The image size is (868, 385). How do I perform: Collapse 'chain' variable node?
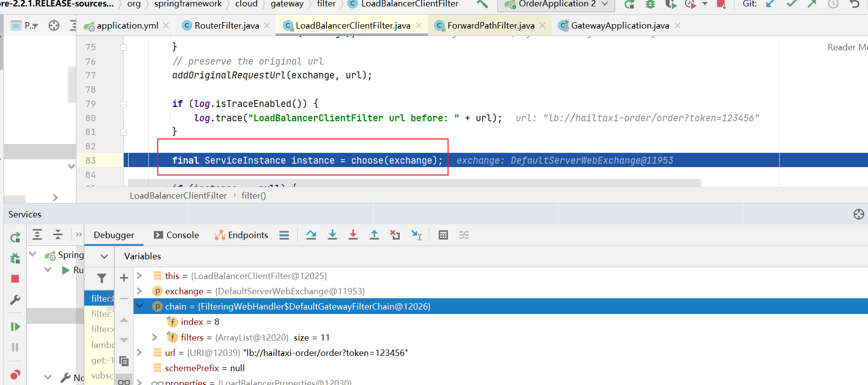pos(139,306)
